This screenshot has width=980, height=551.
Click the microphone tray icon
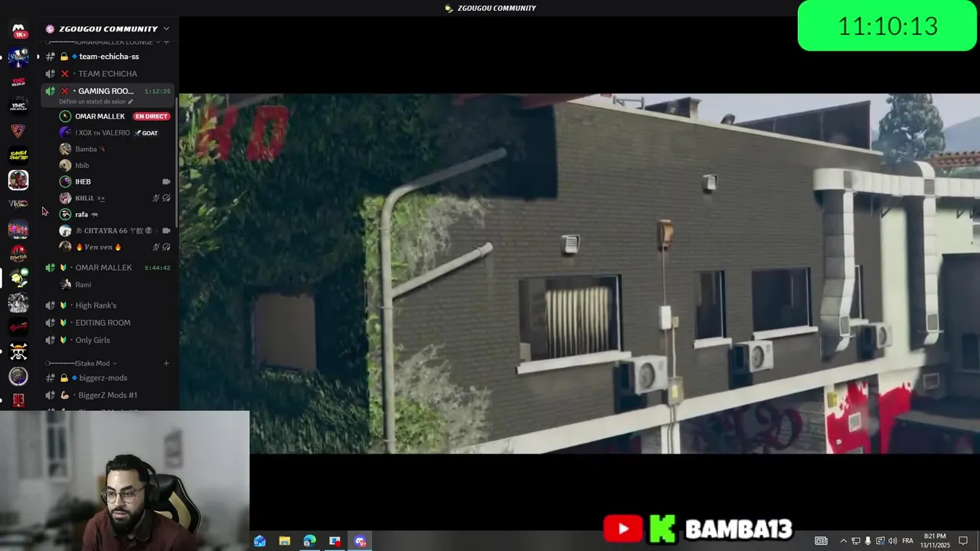(x=868, y=541)
